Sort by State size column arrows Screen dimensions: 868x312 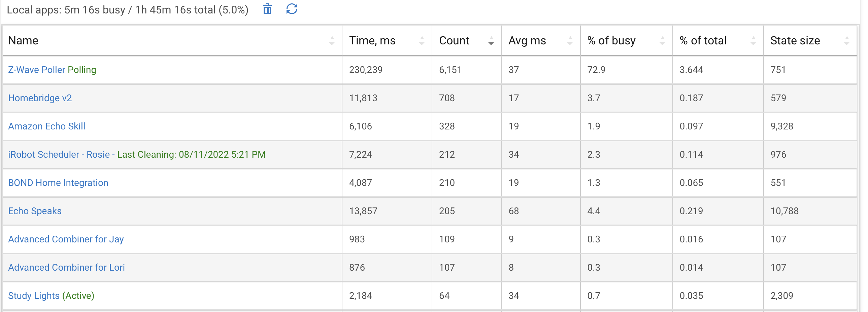tap(846, 41)
